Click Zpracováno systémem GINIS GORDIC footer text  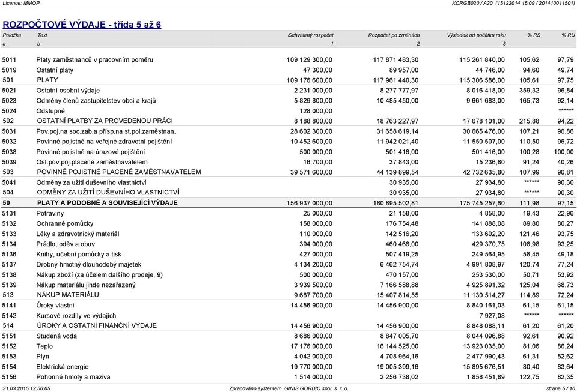[288, 388]
